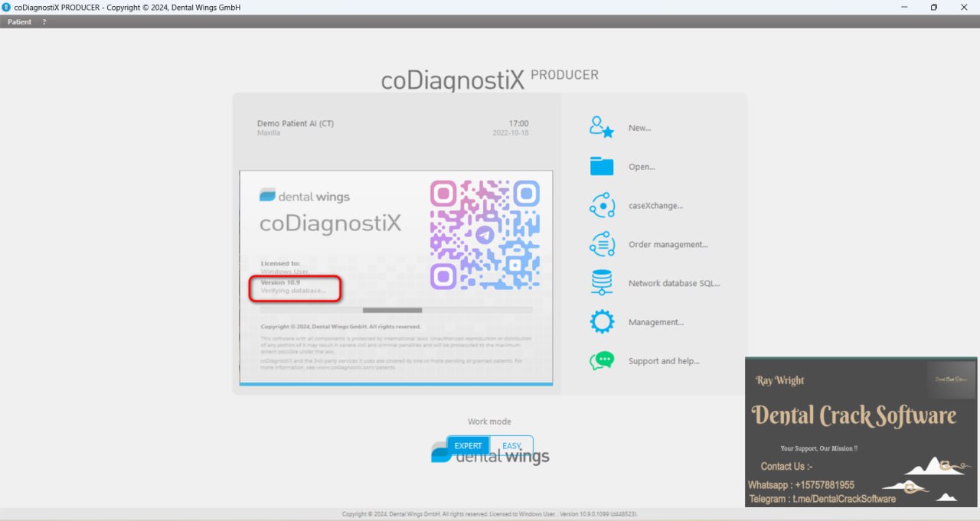This screenshot has width=980, height=521.
Task: Open the ? help menu
Action: click(x=44, y=22)
